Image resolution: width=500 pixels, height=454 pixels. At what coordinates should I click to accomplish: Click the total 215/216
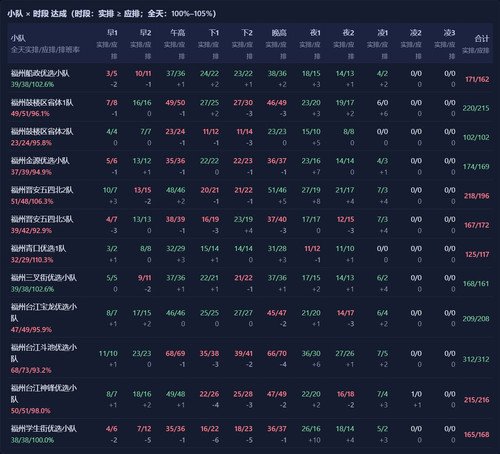coord(477,400)
